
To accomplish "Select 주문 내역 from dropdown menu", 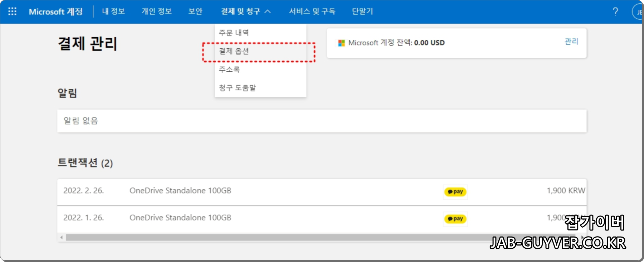I will coord(260,33).
